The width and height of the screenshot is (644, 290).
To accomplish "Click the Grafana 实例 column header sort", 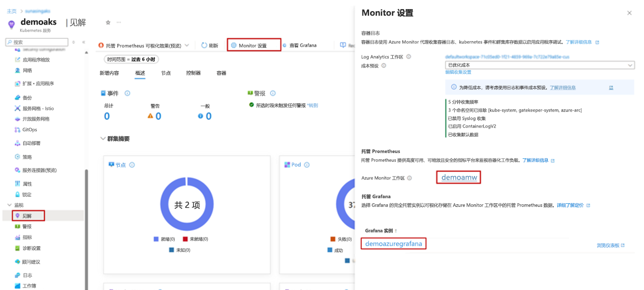I will point(381,230).
